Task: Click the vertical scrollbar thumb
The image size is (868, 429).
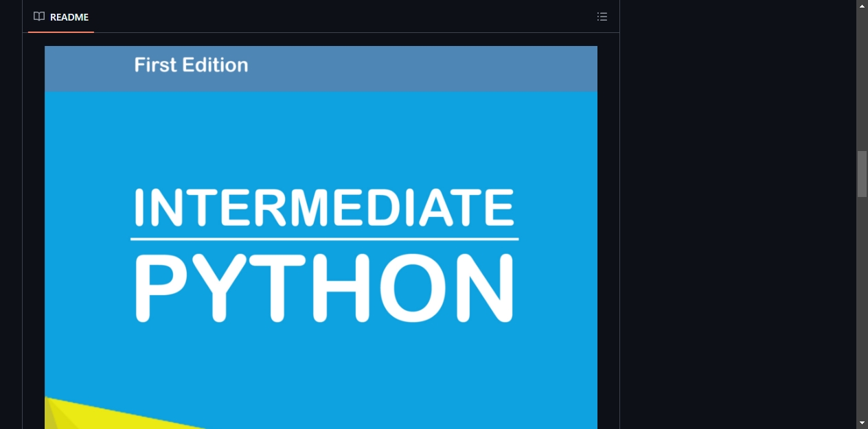Action: tap(862, 174)
